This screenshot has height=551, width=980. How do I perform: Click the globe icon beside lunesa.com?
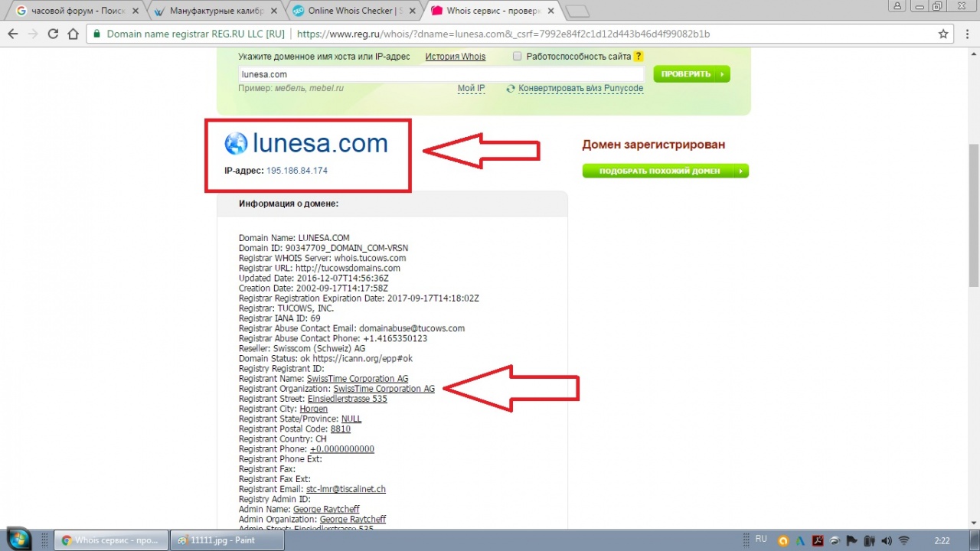[x=236, y=143]
